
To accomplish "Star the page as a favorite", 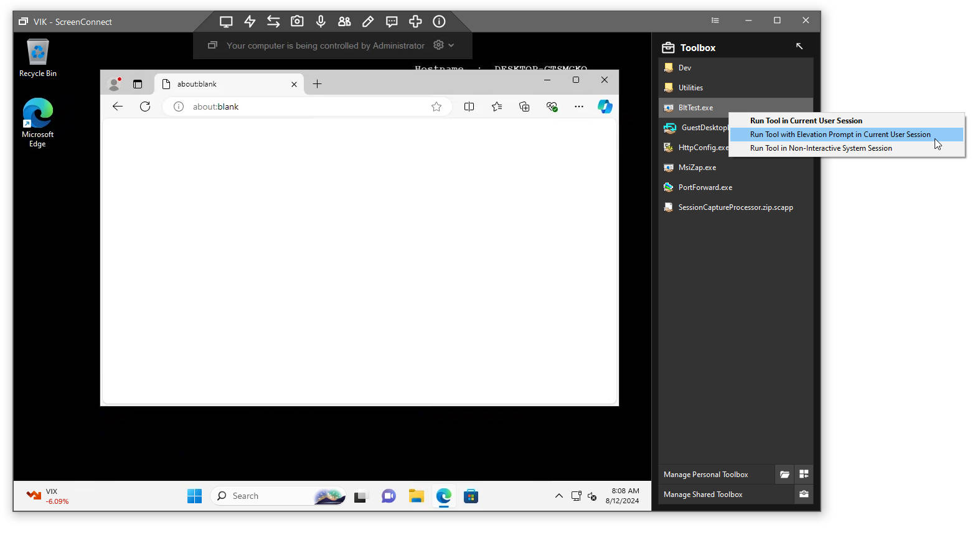I will (x=436, y=107).
